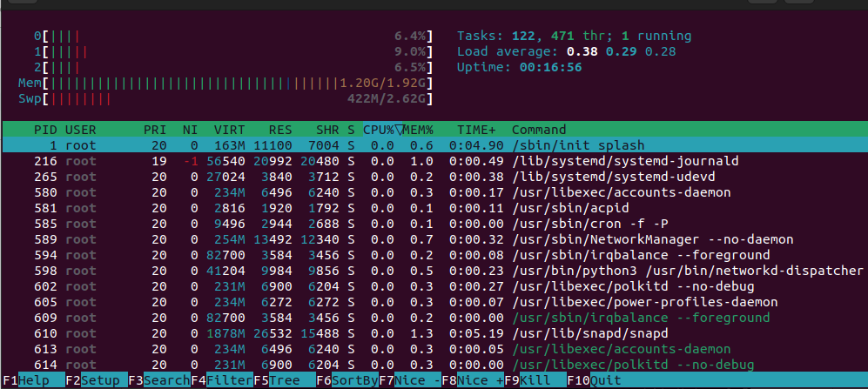Image resolution: width=868 pixels, height=389 pixels.
Task: Click the Command column header
Action: click(539, 130)
